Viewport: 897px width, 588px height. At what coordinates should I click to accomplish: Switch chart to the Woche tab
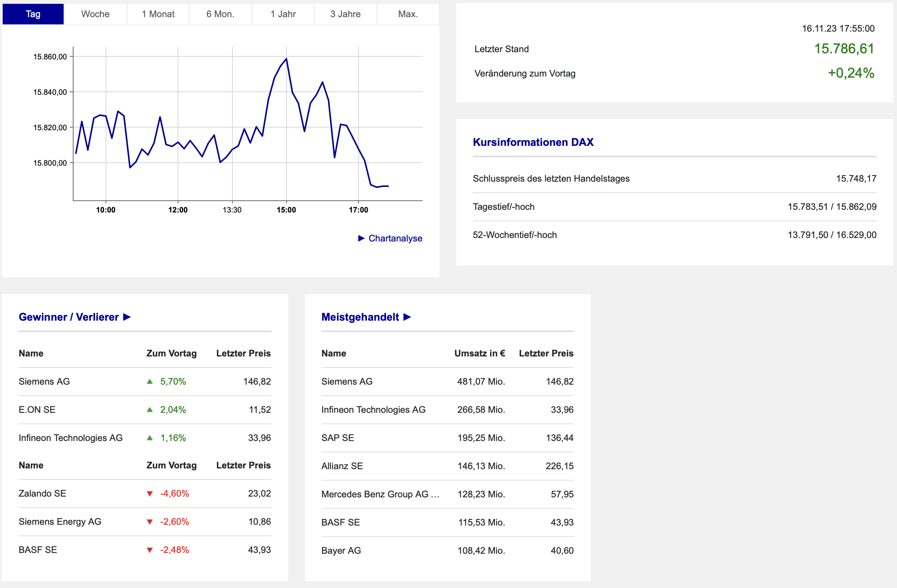[95, 14]
